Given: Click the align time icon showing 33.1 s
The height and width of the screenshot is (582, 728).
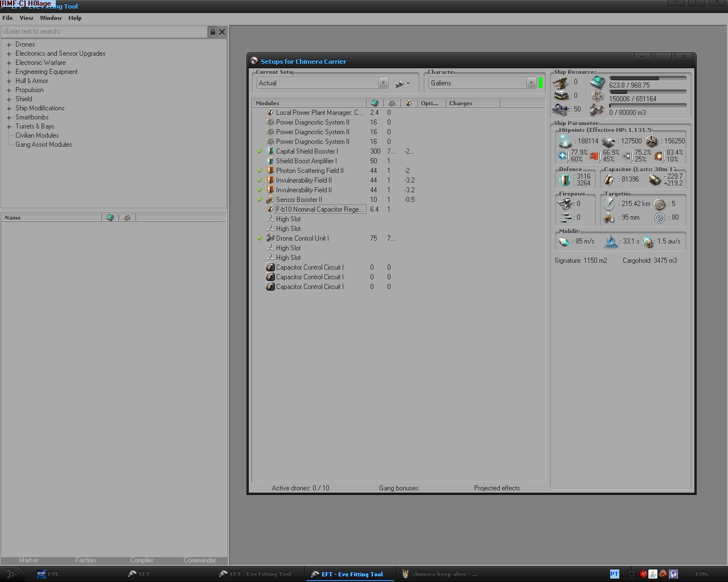Looking at the screenshot, I should [611, 242].
